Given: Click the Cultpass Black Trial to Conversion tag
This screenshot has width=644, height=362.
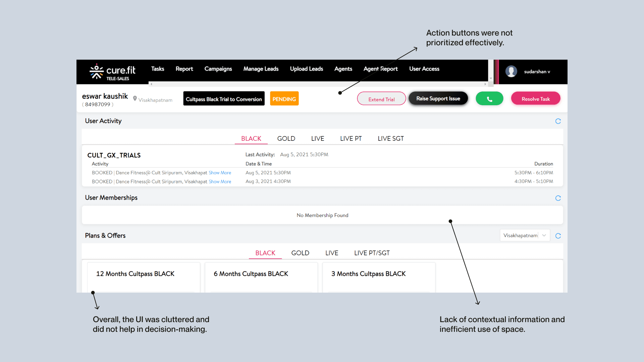Looking at the screenshot, I should coord(224,99).
